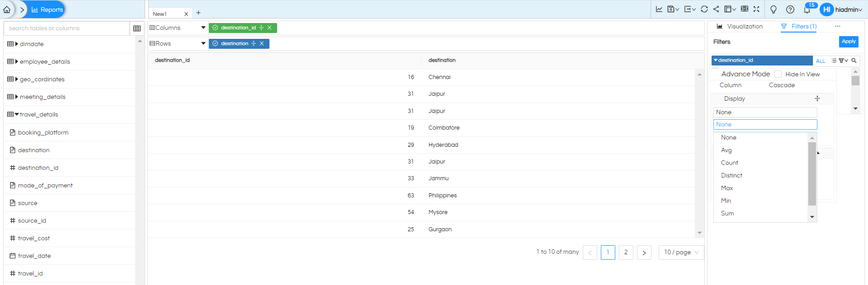Open the hiadmin user menu
This screenshot has width=868, height=285.
[841, 9]
